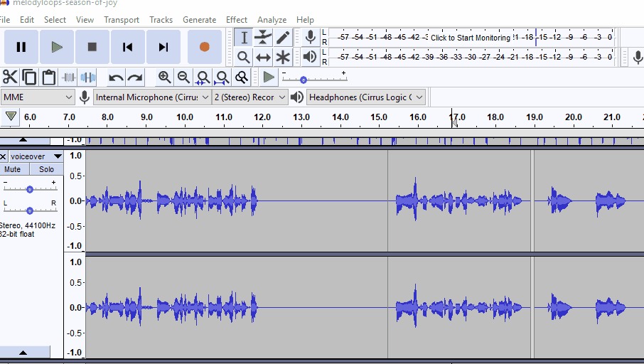Adjust the playback speed slider
Viewport: 644px width, 364px height.
(303, 80)
